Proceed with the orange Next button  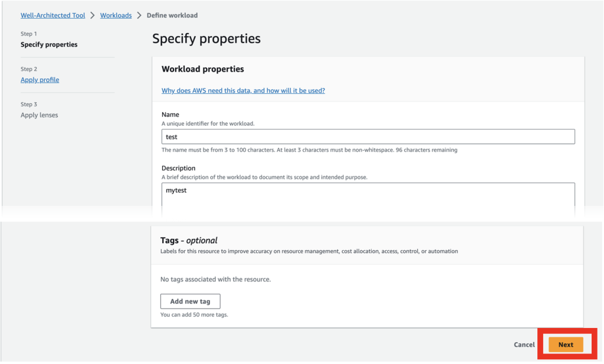(x=566, y=345)
